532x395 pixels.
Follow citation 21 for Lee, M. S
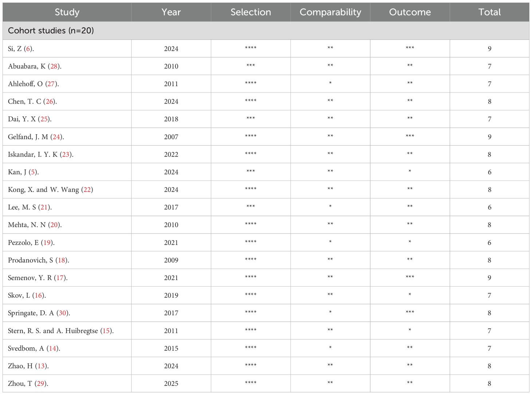[x=44, y=207]
